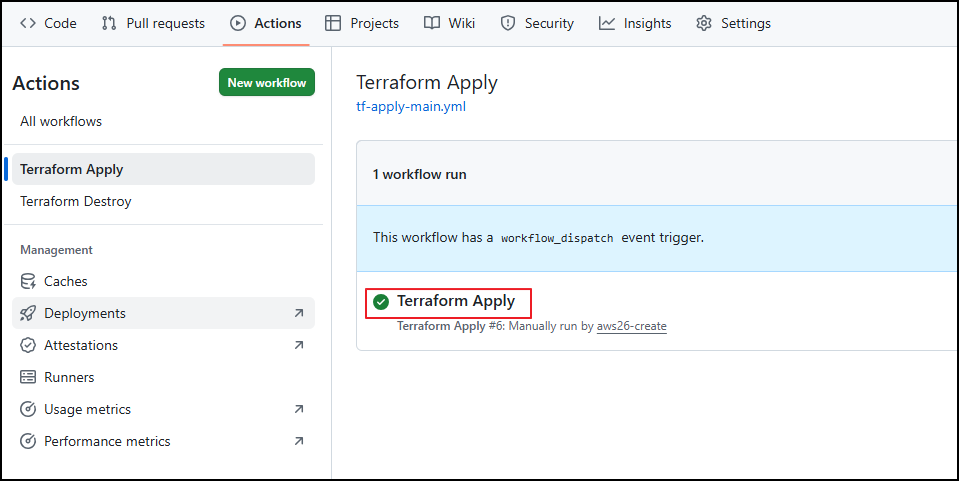Image resolution: width=959 pixels, height=481 pixels.
Task: Go to the Wiki tab
Action: 450,23
